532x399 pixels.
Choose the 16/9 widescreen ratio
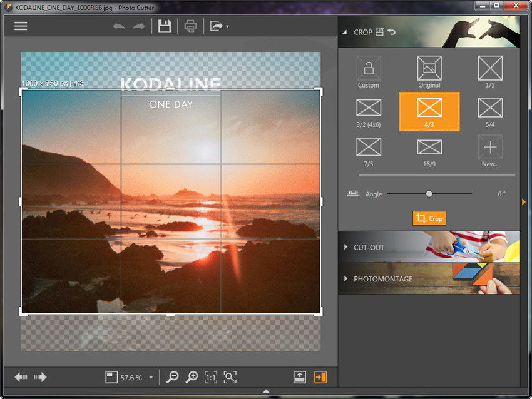click(429, 153)
